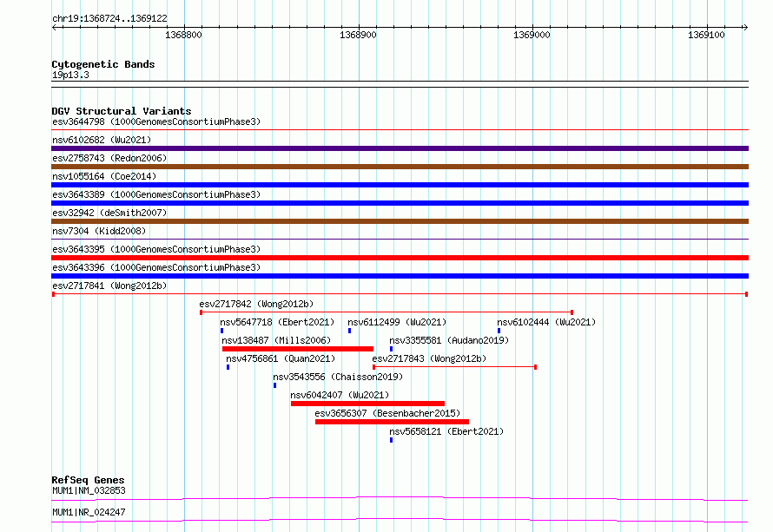Open the nsv6042407 (Wu2021) label

pyautogui.click(x=340, y=395)
